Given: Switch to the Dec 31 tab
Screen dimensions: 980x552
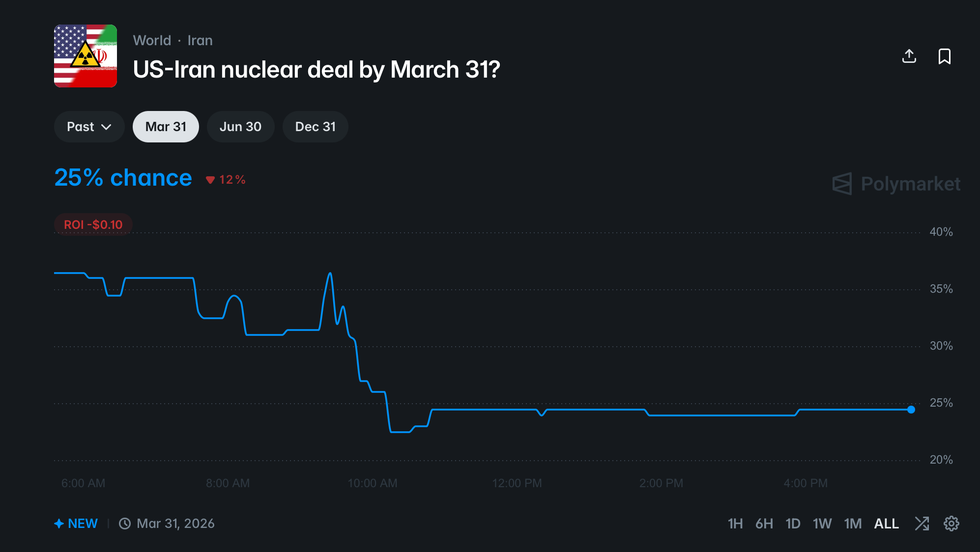Looking at the screenshot, I should [x=315, y=127].
